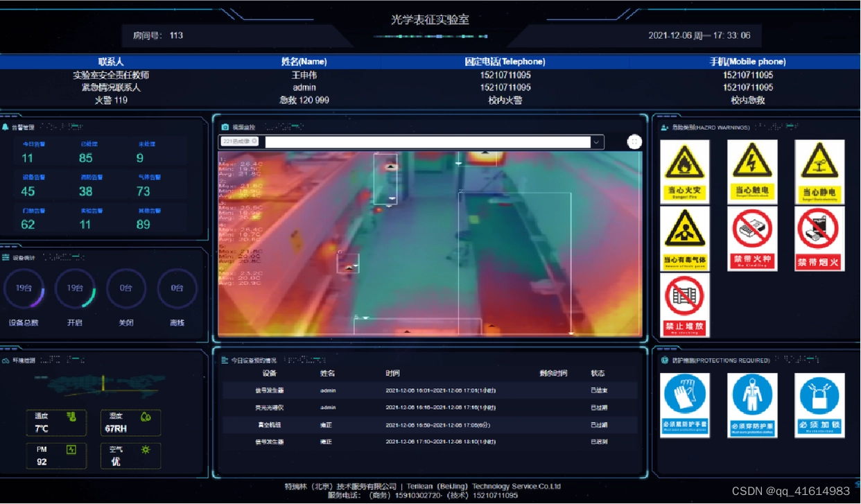Image resolution: width=861 pixels, height=504 pixels.
Task: Select the 其他告警 count 89
Action: [143, 225]
